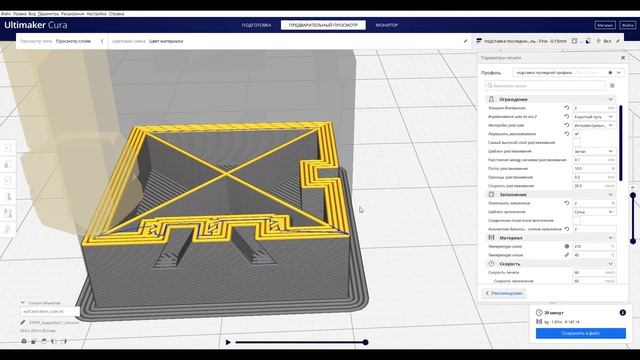The height and width of the screenshot is (360, 640).
Task: Open the settings visibility hamburger menu
Action: [x=612, y=86]
